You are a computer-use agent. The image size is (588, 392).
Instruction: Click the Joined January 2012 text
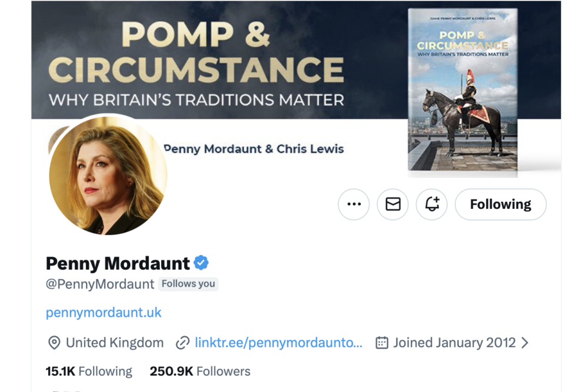click(x=455, y=343)
